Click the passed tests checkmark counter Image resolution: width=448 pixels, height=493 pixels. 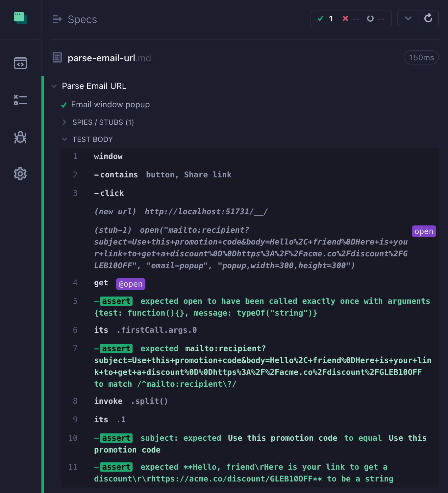325,19
